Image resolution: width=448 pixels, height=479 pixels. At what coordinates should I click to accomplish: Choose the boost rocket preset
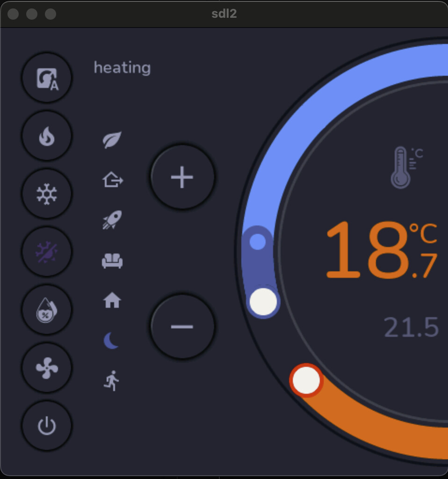coord(112,220)
